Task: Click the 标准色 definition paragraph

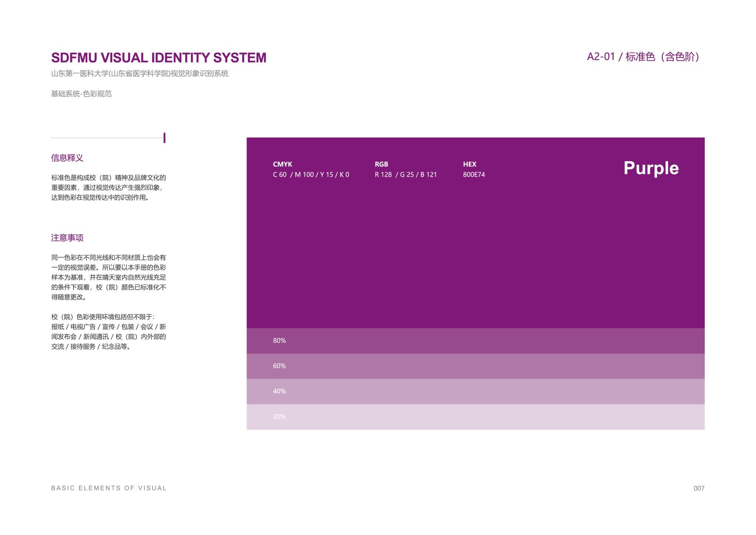Action: [x=109, y=188]
